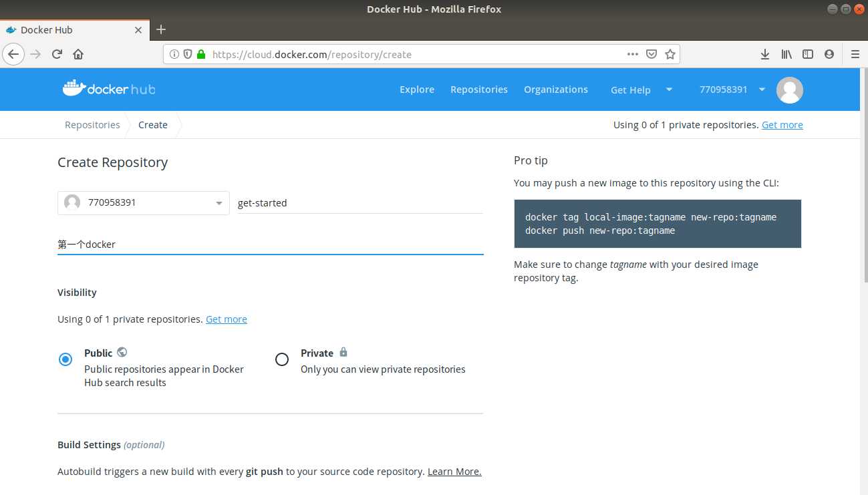Expand the Get Help dropdown arrow
The width and height of the screenshot is (868, 495).
point(669,90)
